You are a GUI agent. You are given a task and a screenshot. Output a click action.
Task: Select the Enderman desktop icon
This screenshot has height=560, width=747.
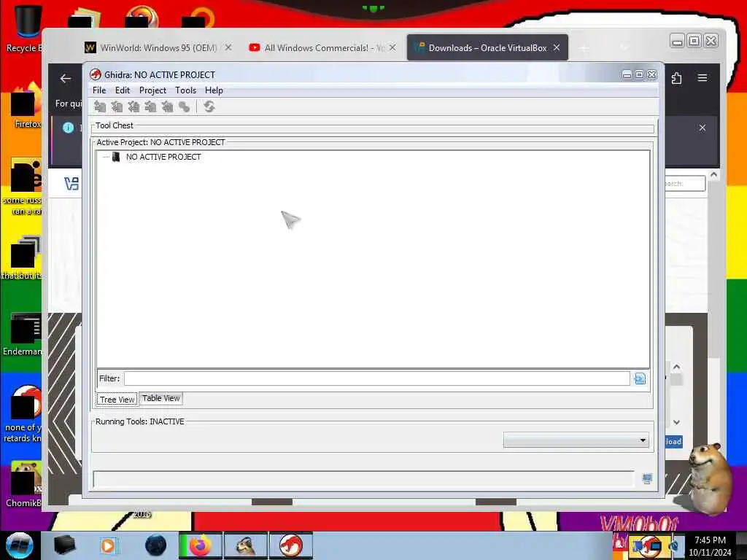[x=23, y=334]
